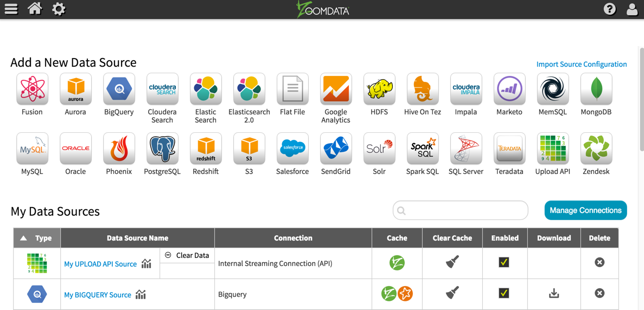The image size is (644, 310).
Task: Open My UPLOAD API Source link
Action: click(x=100, y=264)
